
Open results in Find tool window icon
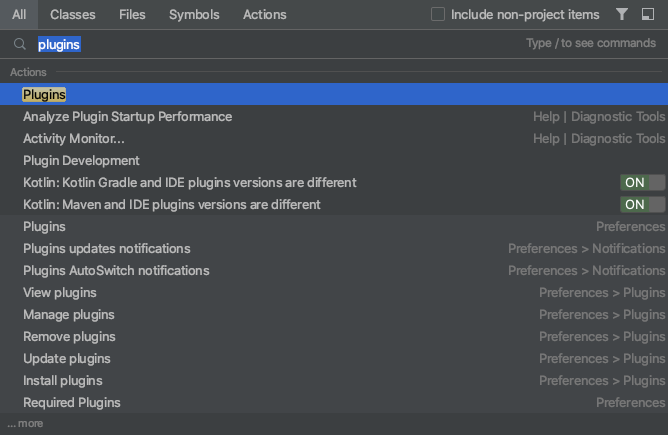pyautogui.click(x=648, y=15)
